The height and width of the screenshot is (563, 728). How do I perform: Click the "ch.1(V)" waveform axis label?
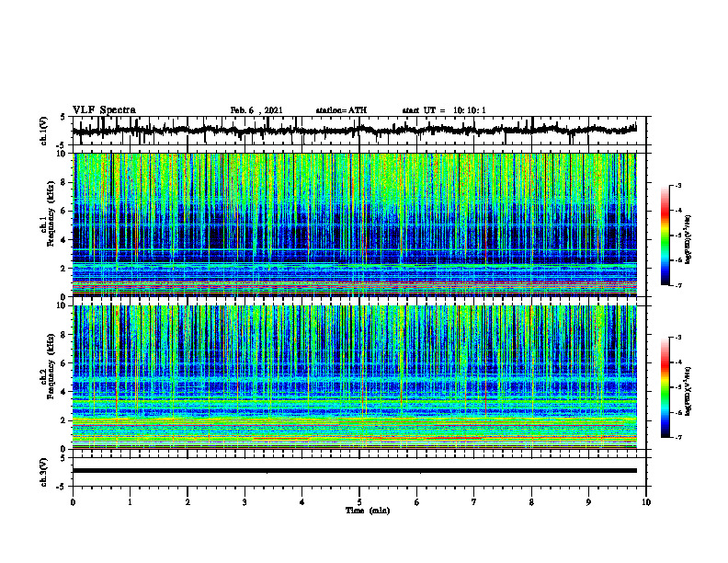pos(43,131)
